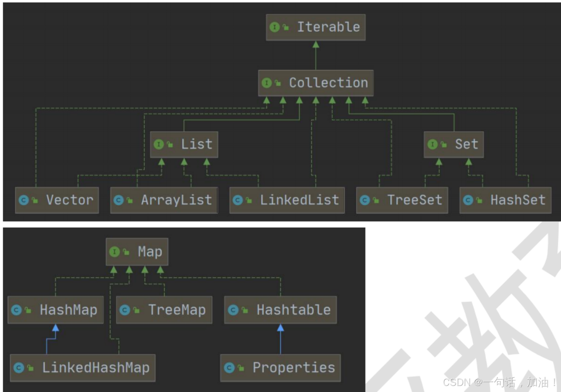The image size is (561, 392).
Task: Click the green lock icon in LinkedList node
Action: pos(249,200)
